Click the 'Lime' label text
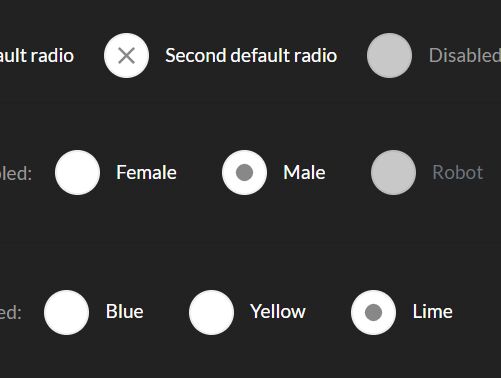The width and height of the screenshot is (501, 378). pos(433,312)
